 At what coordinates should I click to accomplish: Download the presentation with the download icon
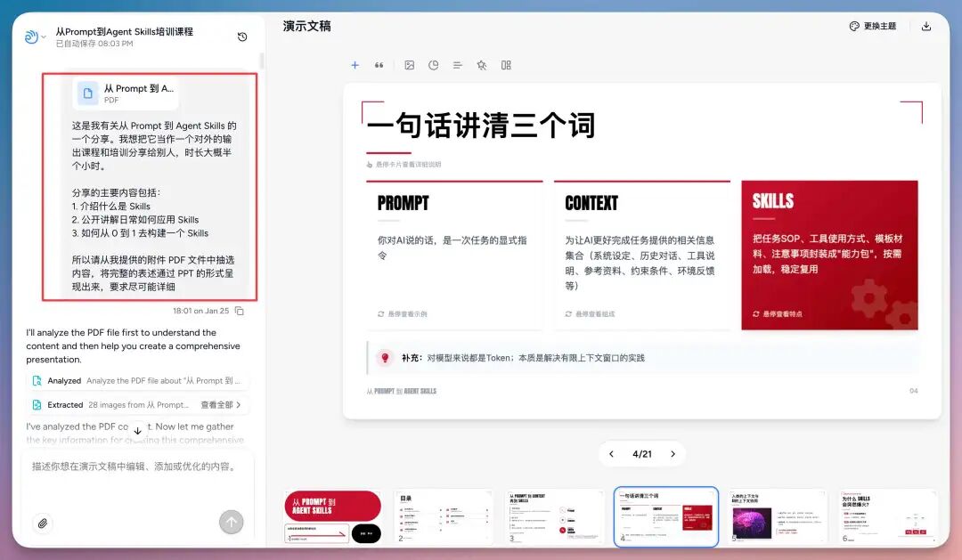(926, 26)
